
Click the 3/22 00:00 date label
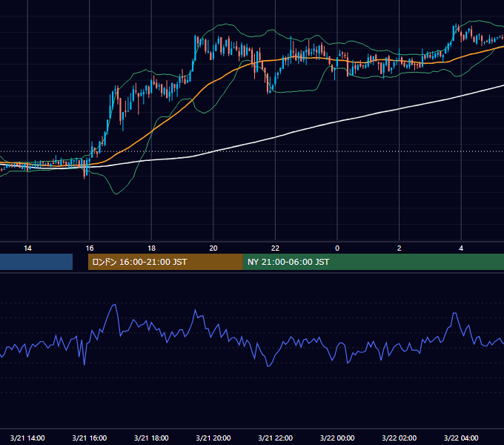coord(337,438)
